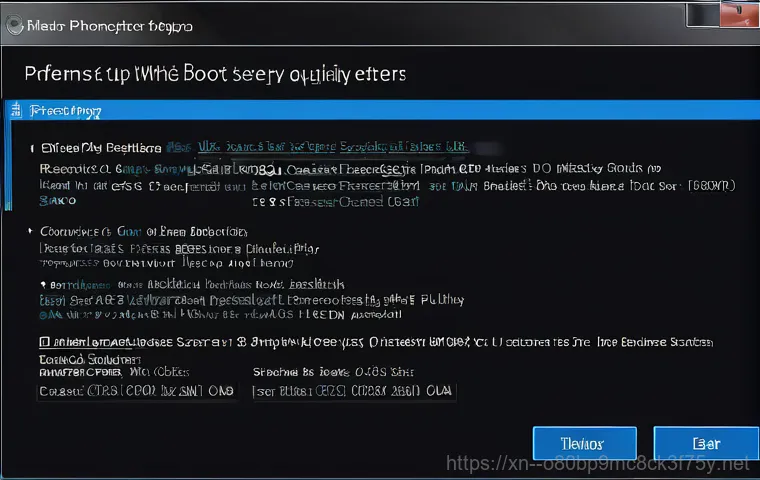This screenshot has width=760, height=480.
Task: Close the window with the red button
Action: click(x=739, y=14)
